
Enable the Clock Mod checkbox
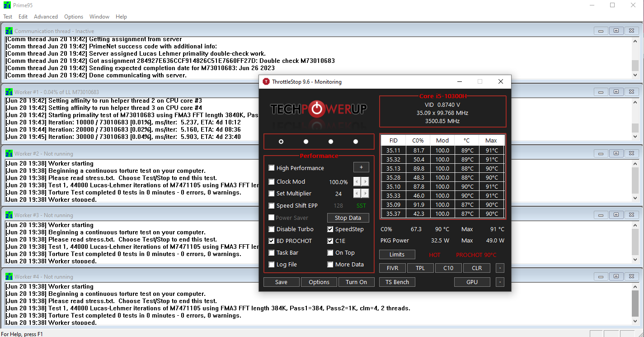[x=272, y=182]
